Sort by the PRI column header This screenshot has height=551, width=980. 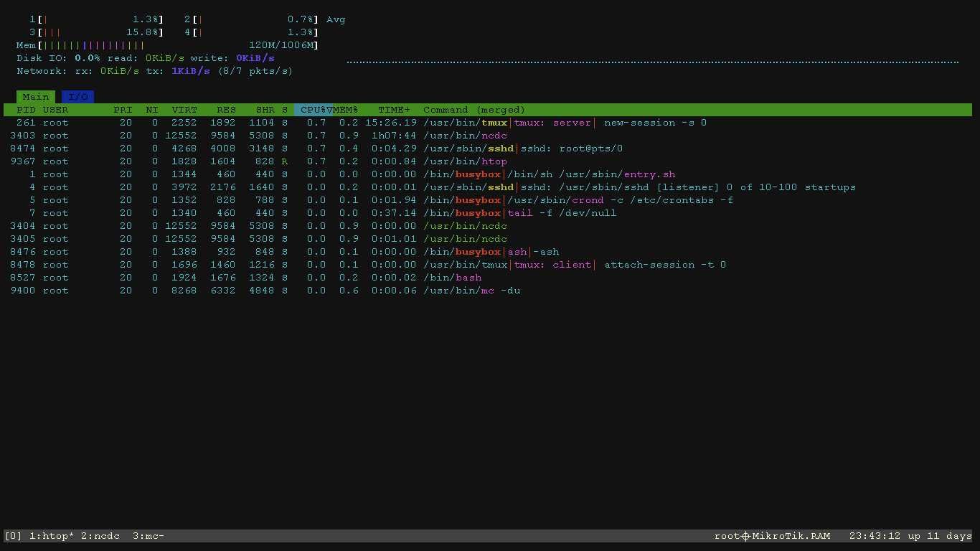[123, 110]
